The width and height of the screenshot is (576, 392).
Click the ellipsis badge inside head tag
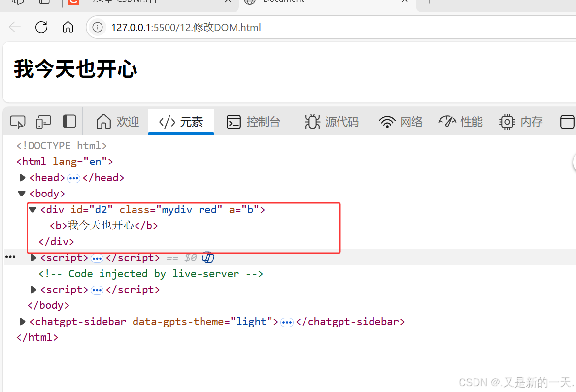(74, 178)
